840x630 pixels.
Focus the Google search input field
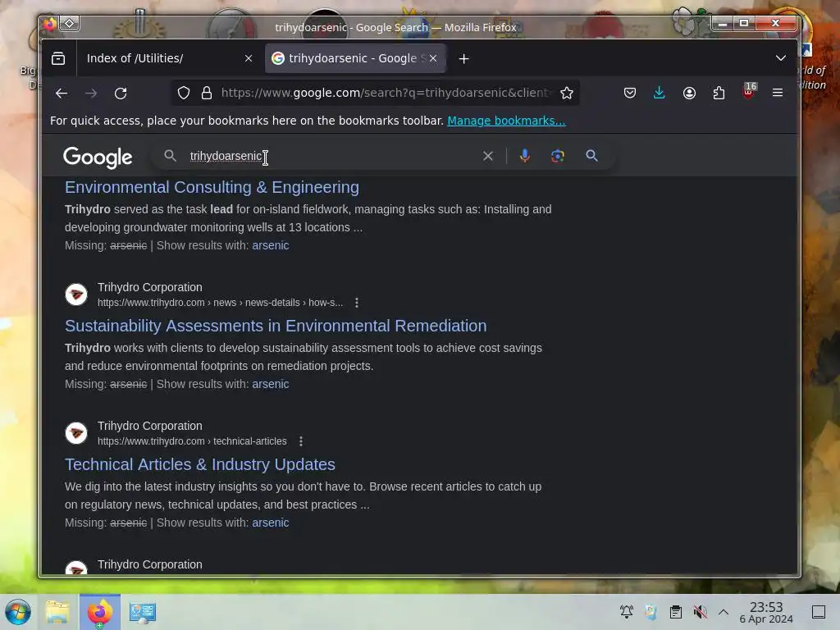point(332,156)
